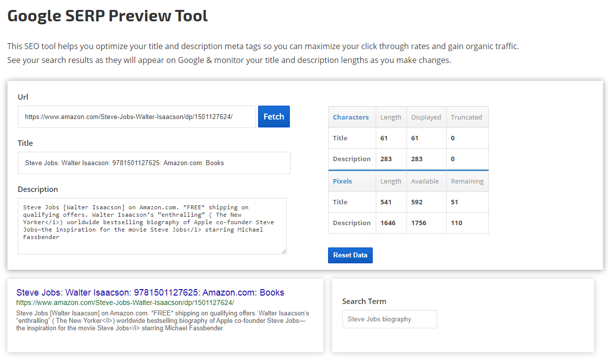Click inside the Description textarea
Screen dimensions: 609x364
point(152,226)
